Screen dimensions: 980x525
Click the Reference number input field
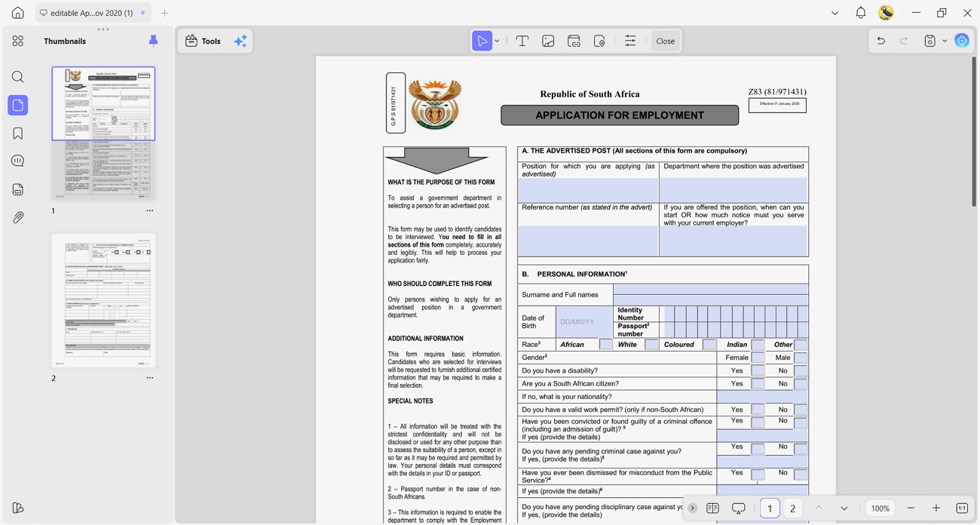[x=588, y=241]
